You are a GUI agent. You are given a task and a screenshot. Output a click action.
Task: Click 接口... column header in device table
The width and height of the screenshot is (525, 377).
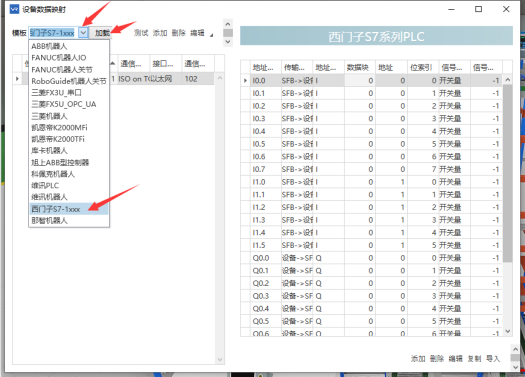pos(165,64)
